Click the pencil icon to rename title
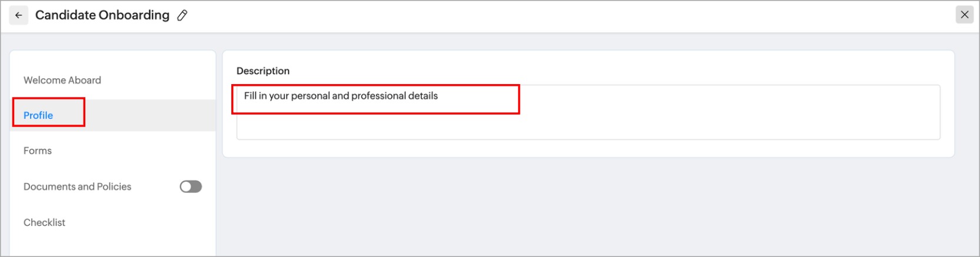The image size is (980, 257). pyautogui.click(x=182, y=16)
